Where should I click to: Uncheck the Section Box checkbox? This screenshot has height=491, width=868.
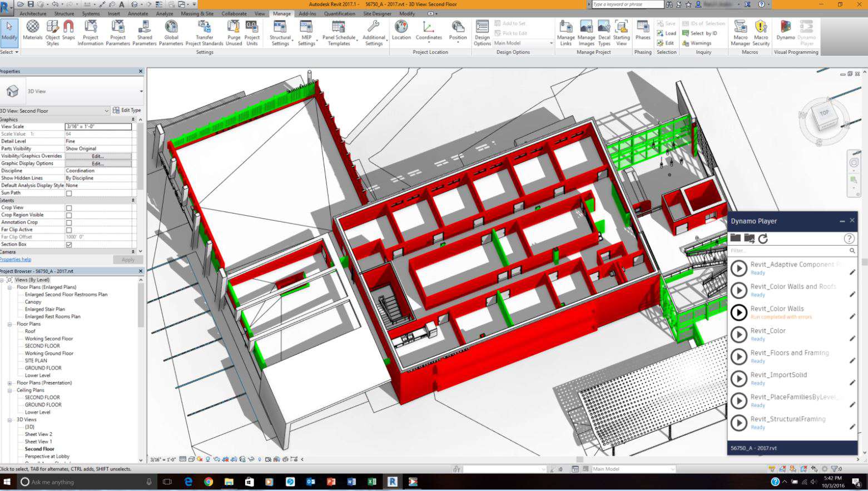69,244
